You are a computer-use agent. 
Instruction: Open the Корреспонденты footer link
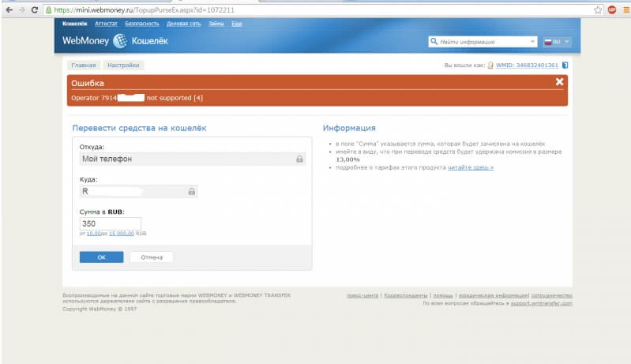pos(406,295)
